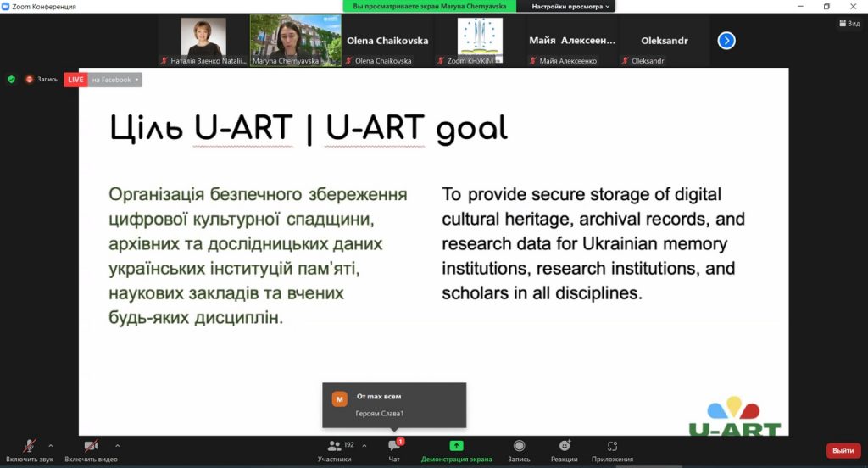Minimize the Zoom Конференция window
868x468 pixels.
pos(800,7)
